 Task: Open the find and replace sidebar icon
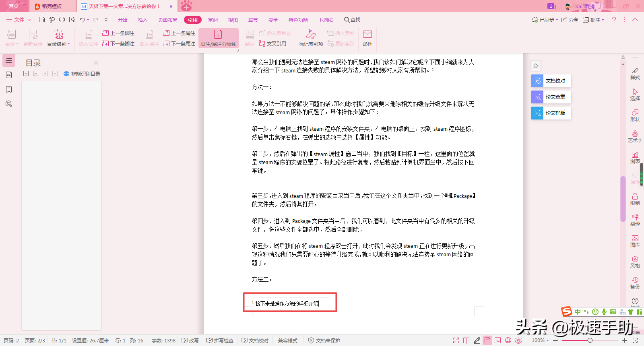pyautogui.click(x=9, y=104)
